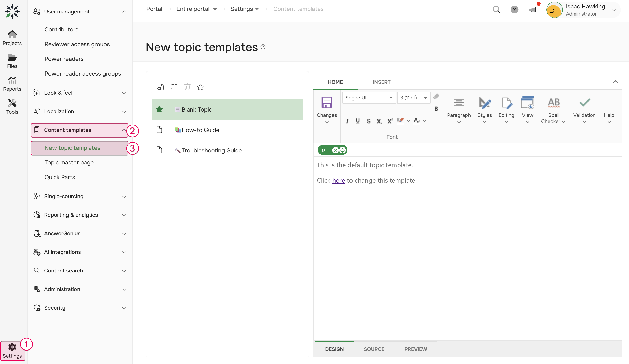Create a new topic template
The image size is (629, 364).
161,87
